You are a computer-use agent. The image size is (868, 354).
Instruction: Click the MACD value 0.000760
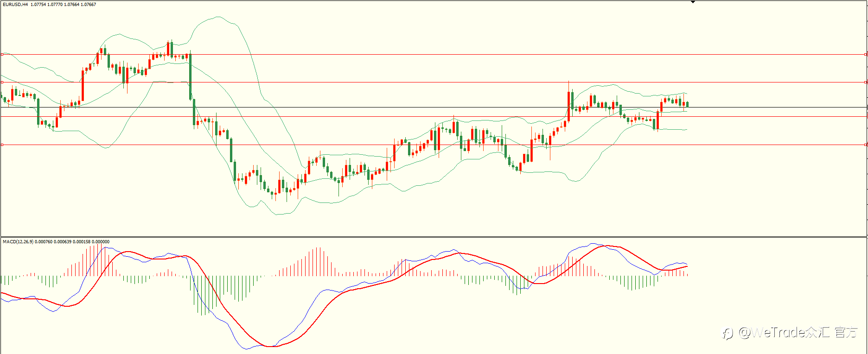pos(44,242)
